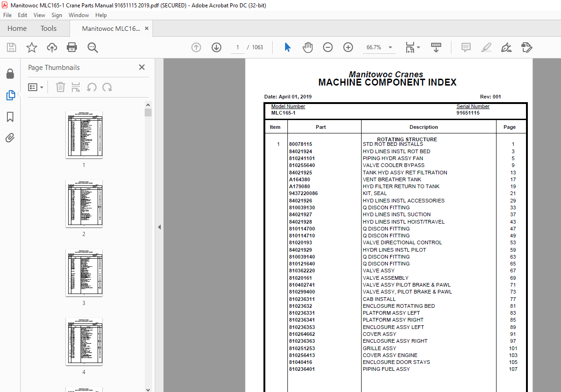561x392 pixels.
Task: Open the thumbnail panel options dropdown
Action: coord(35,87)
